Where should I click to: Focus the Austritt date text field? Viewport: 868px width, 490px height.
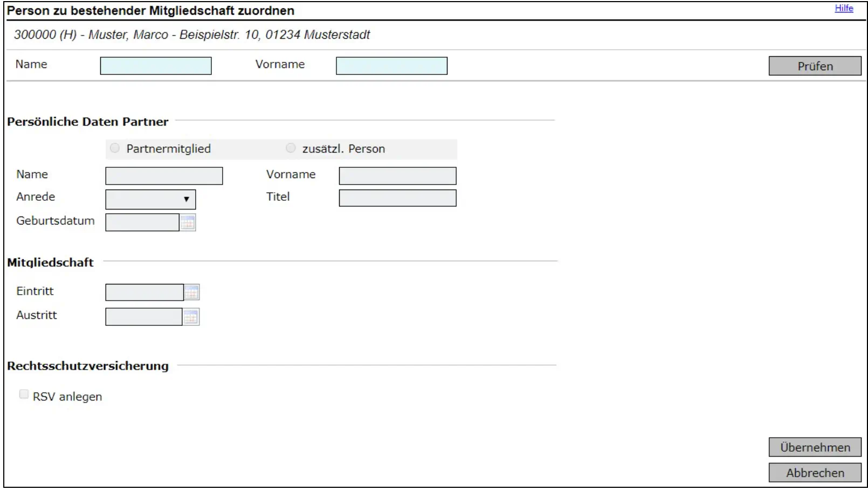[x=144, y=317]
